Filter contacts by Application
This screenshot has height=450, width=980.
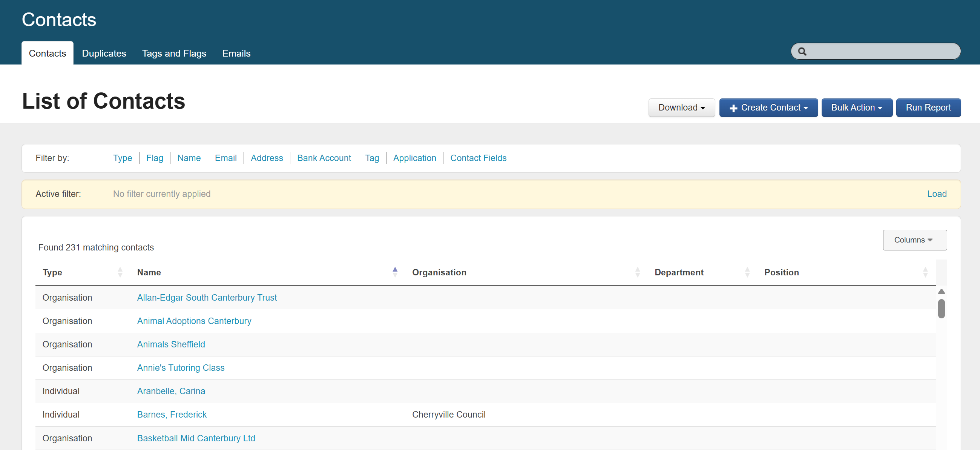(415, 158)
